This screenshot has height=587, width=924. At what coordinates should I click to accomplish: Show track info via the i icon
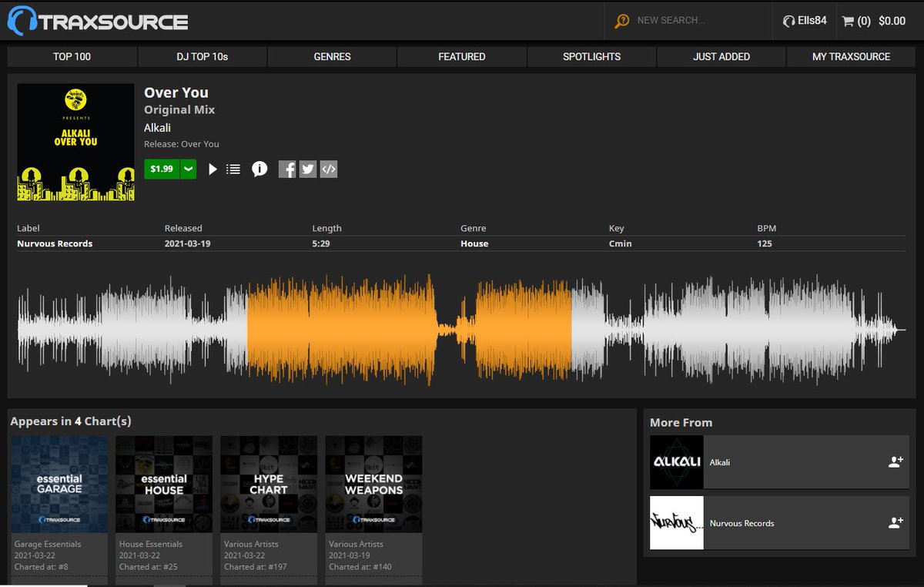[259, 169]
